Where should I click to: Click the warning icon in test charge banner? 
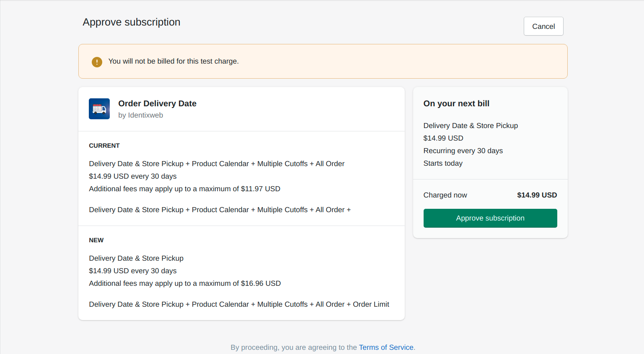point(97,62)
